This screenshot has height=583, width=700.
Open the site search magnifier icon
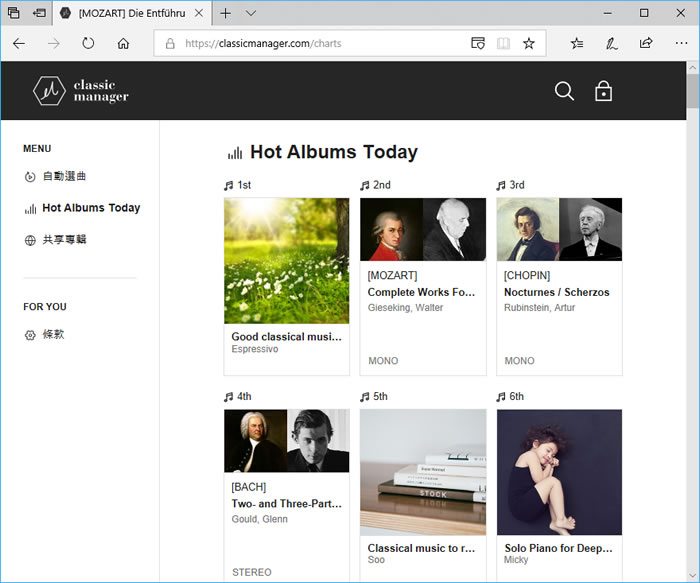pyautogui.click(x=564, y=91)
